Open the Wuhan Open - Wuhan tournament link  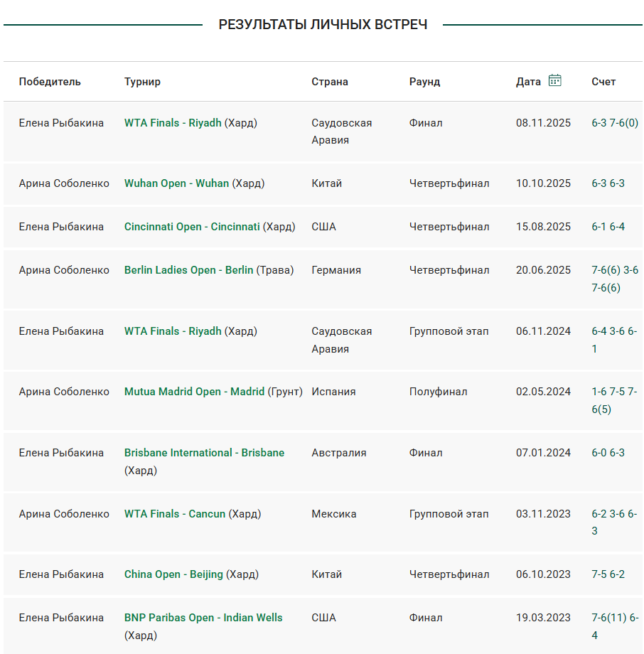pyautogui.click(x=176, y=183)
